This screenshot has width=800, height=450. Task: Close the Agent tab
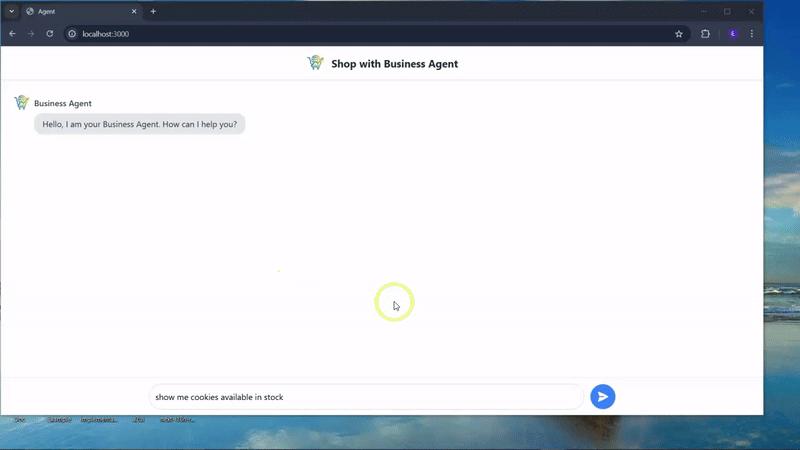[x=134, y=11]
